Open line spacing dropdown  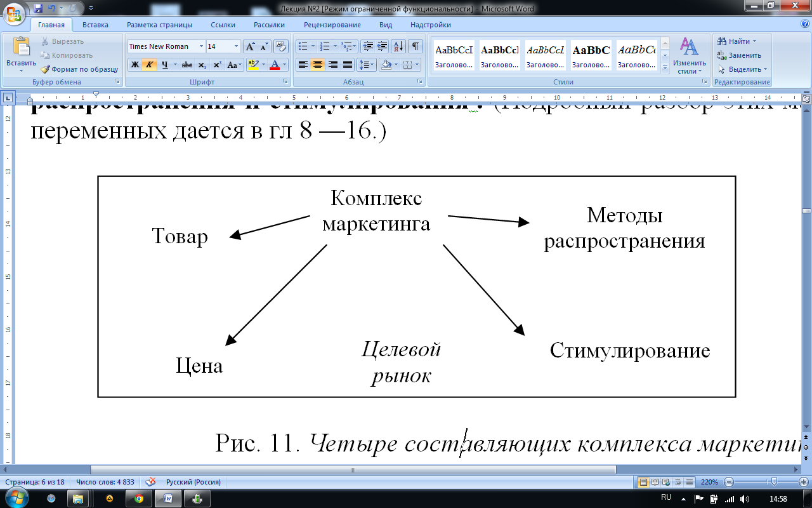(x=367, y=65)
